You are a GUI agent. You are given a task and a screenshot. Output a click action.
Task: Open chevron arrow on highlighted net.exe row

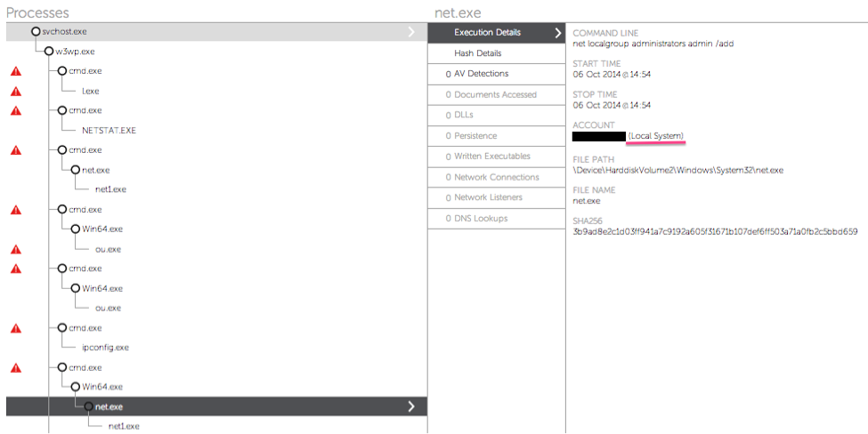(410, 406)
